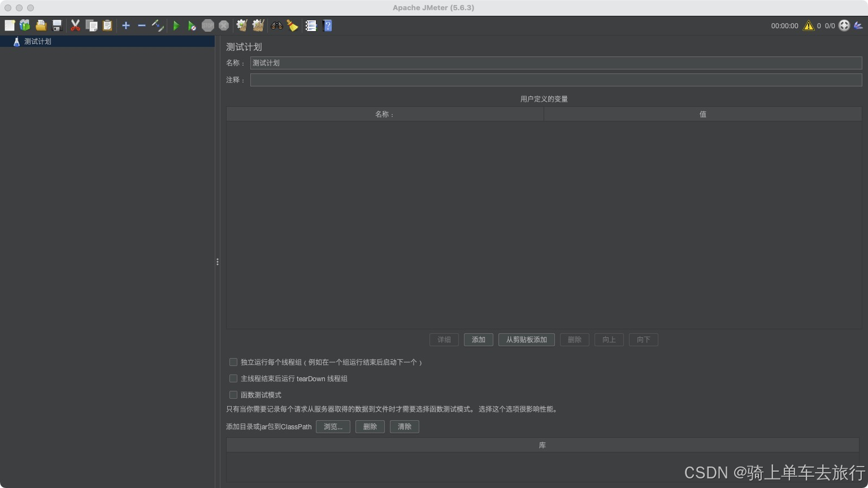Click the Save floppy disk icon

tap(57, 25)
